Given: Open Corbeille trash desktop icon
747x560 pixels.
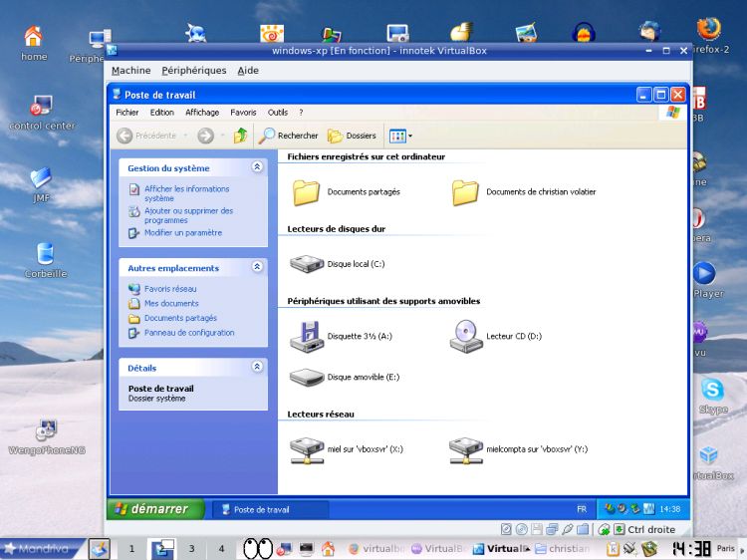Looking at the screenshot, I should pyautogui.click(x=45, y=260).
